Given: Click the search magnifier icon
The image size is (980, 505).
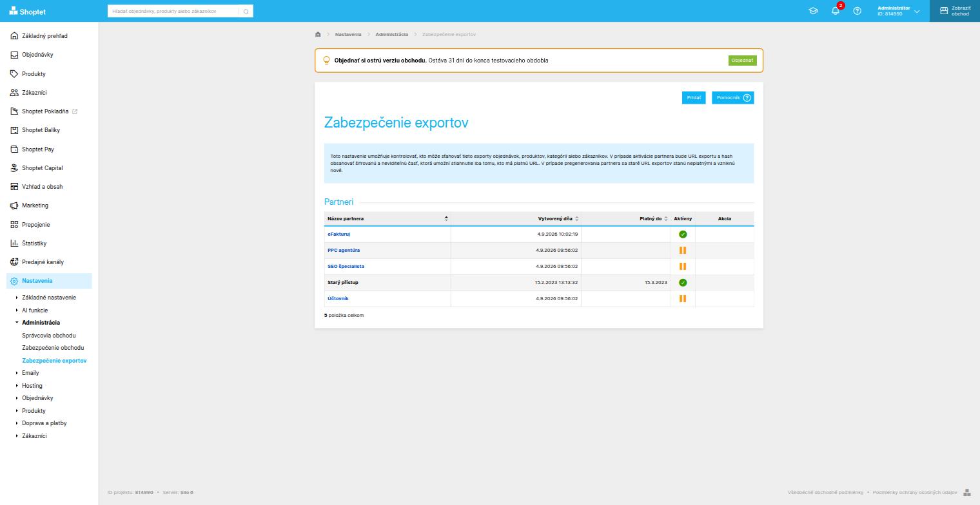Looking at the screenshot, I should 246,11.
